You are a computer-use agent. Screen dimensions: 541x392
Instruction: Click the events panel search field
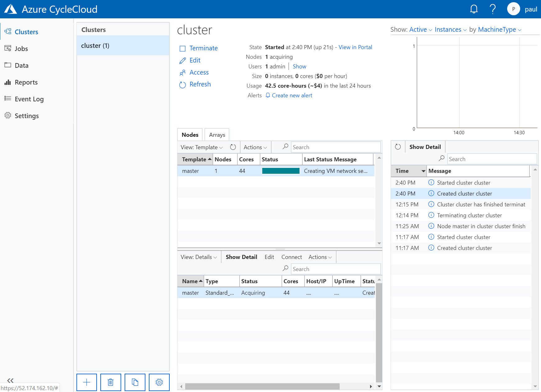coord(492,159)
